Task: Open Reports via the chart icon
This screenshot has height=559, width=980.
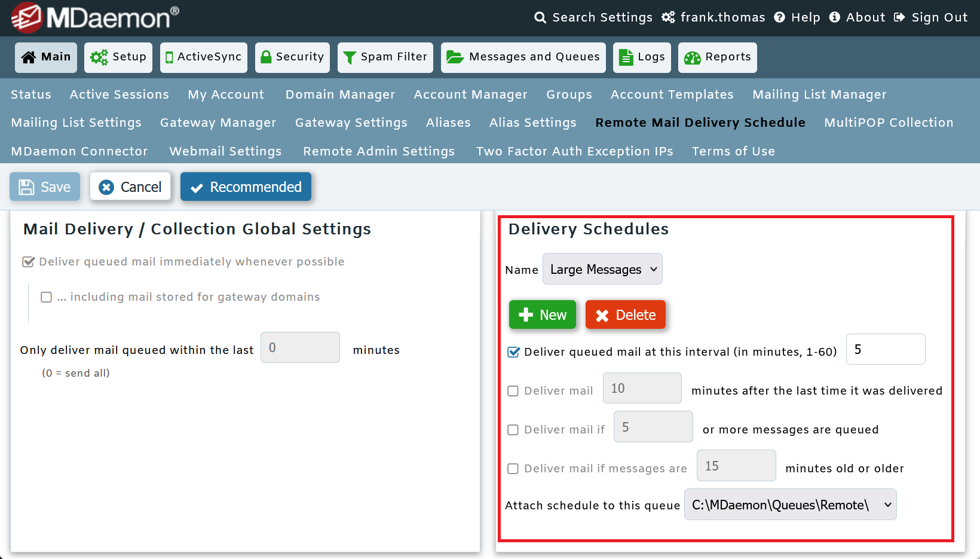Action: click(693, 57)
